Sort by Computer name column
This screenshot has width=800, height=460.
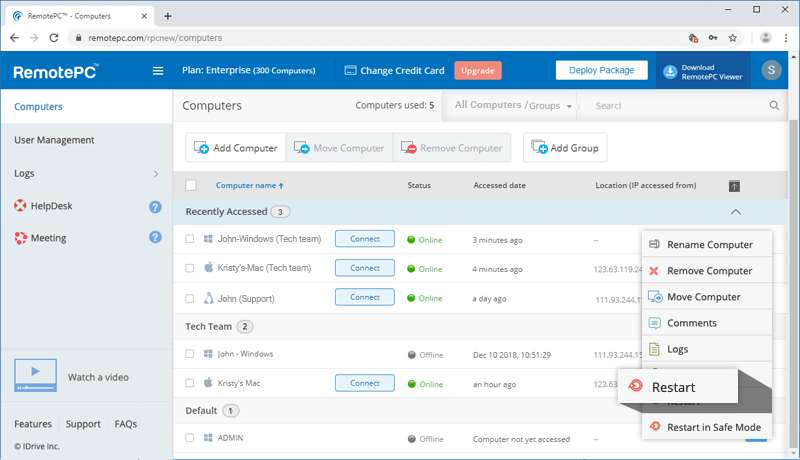point(249,186)
